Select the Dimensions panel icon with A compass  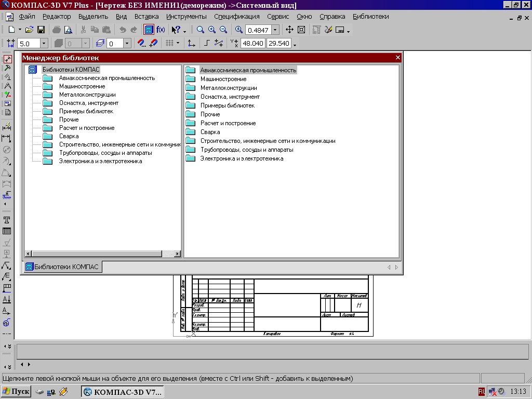(7, 86)
